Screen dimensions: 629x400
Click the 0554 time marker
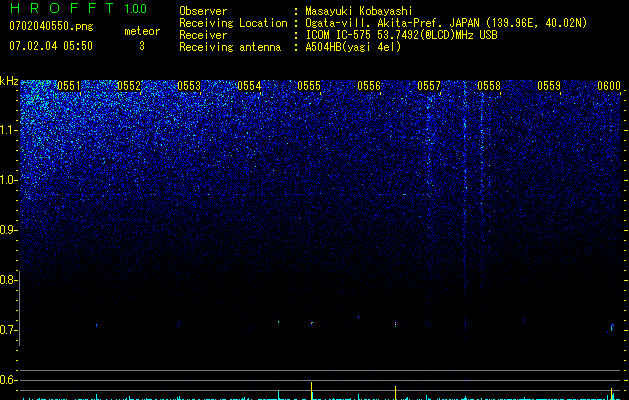[x=249, y=86]
